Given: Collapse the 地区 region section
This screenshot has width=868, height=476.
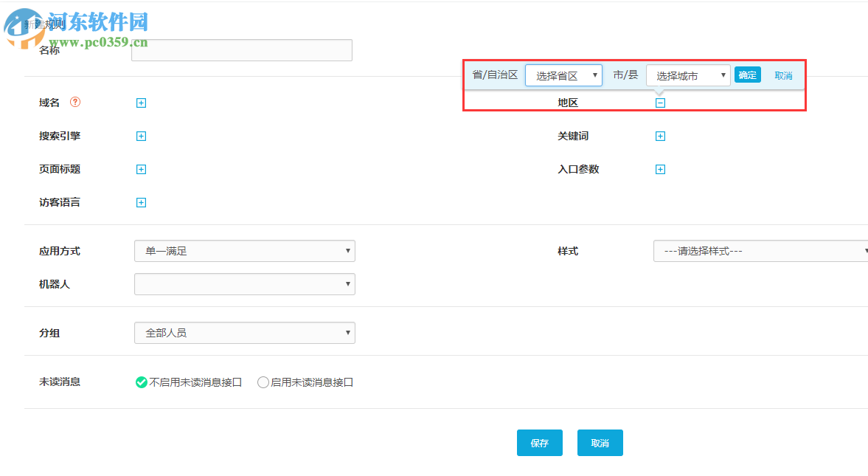Looking at the screenshot, I should pyautogui.click(x=660, y=102).
